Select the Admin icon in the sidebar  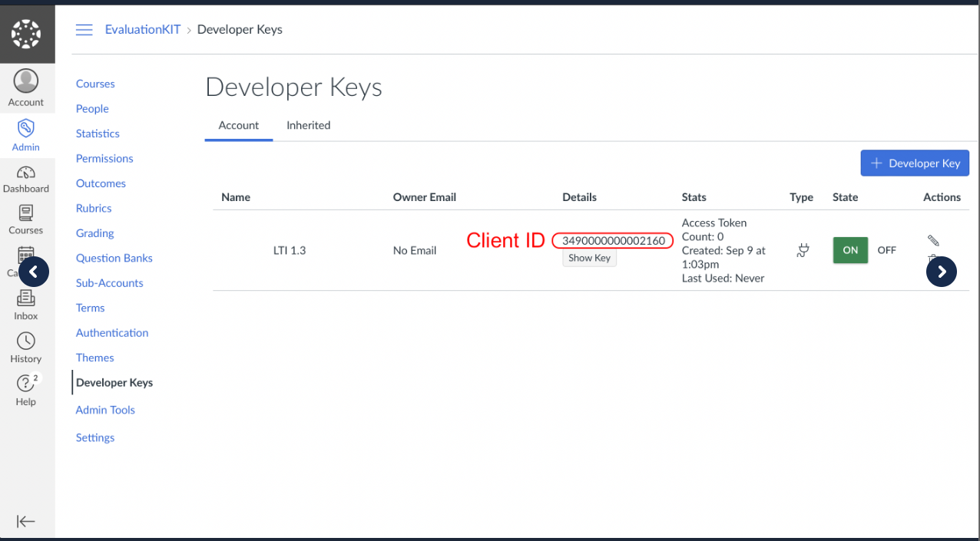pyautogui.click(x=25, y=134)
